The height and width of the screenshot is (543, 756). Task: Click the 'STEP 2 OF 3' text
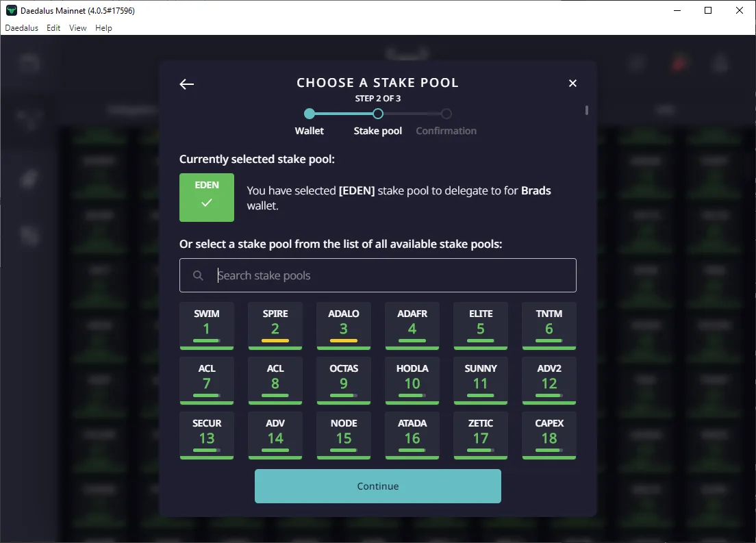(378, 99)
